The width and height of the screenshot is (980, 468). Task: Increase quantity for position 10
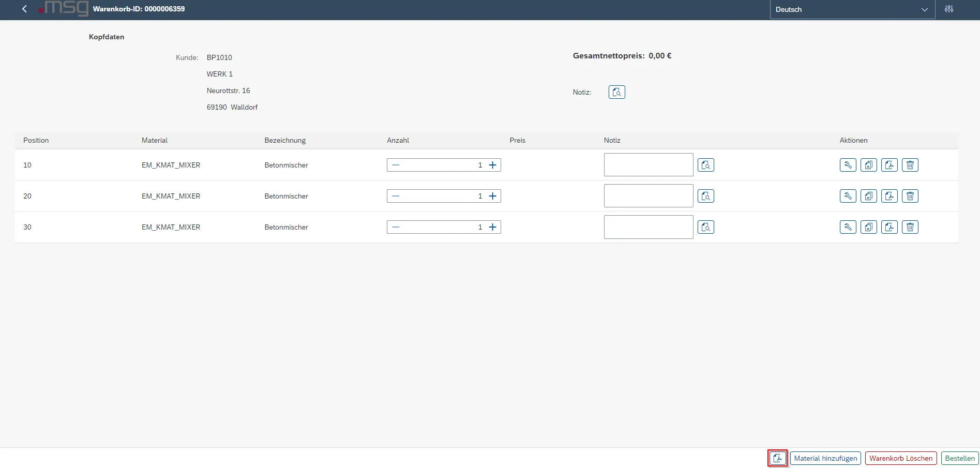pyautogui.click(x=492, y=165)
